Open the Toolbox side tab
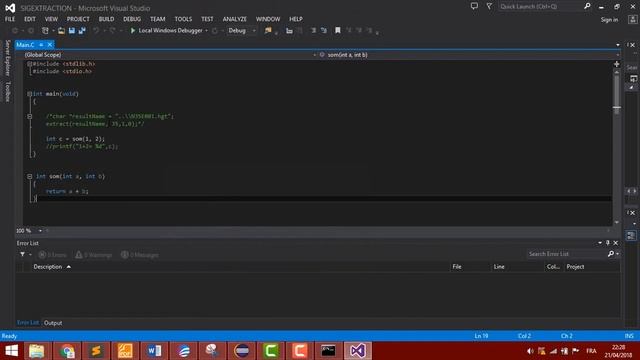Image resolution: width=640 pixels, height=360 pixels. tap(7, 91)
